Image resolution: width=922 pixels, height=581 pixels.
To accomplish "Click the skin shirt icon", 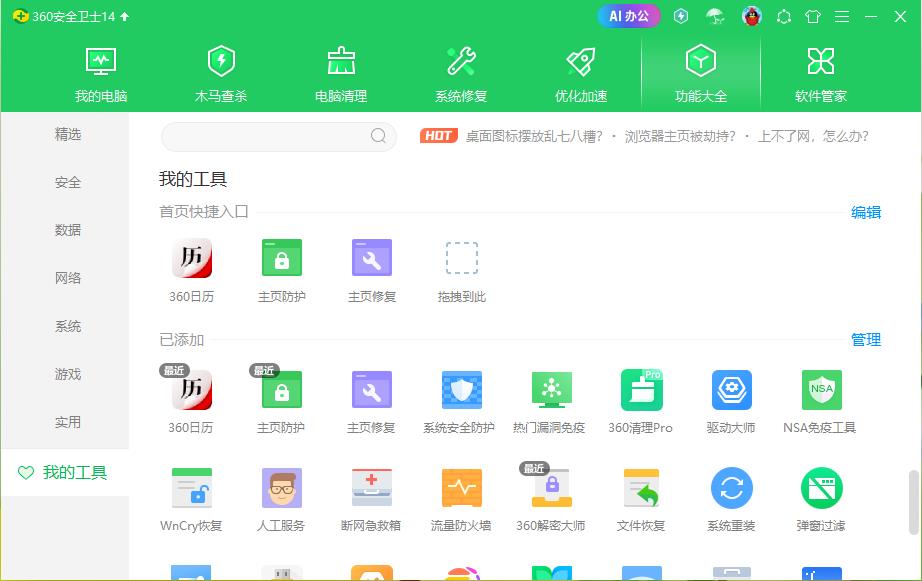I will (x=813, y=16).
